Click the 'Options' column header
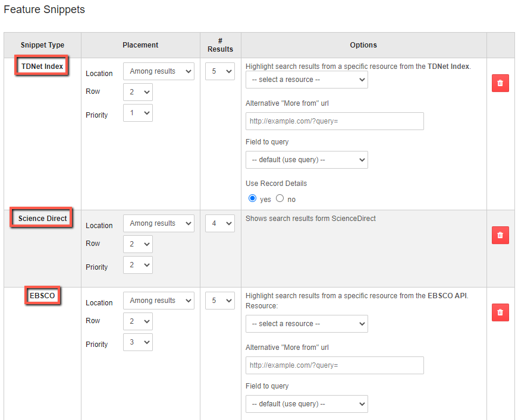 tap(363, 45)
